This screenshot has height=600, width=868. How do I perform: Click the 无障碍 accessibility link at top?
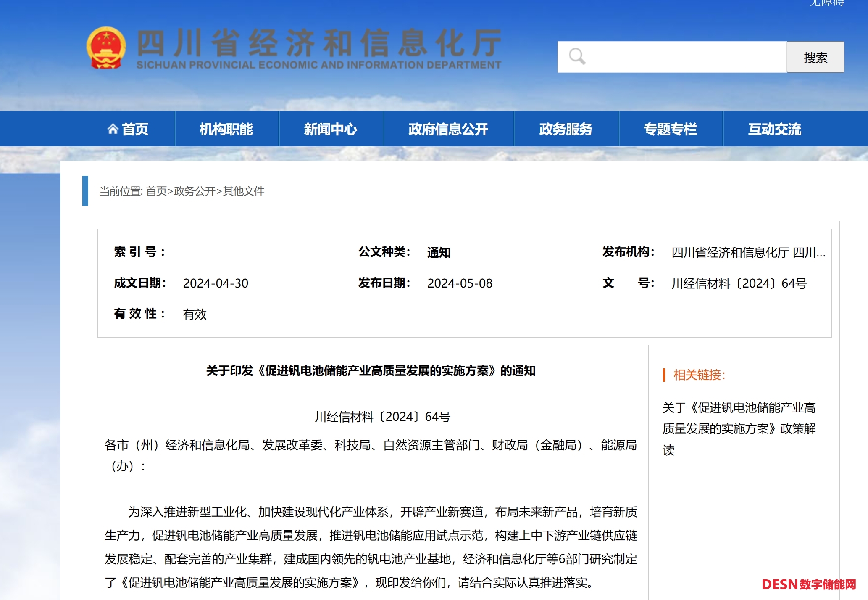[x=826, y=3]
